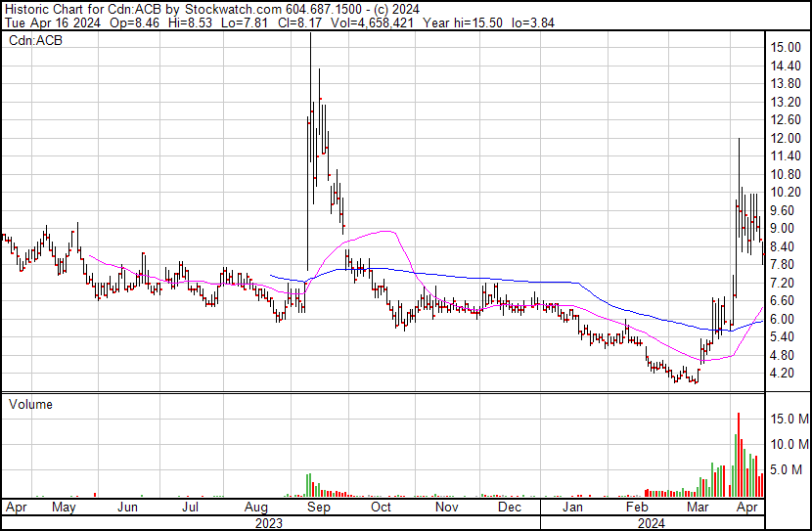
Task: Click the 'Year hi=15.50' text
Action: 463,22
